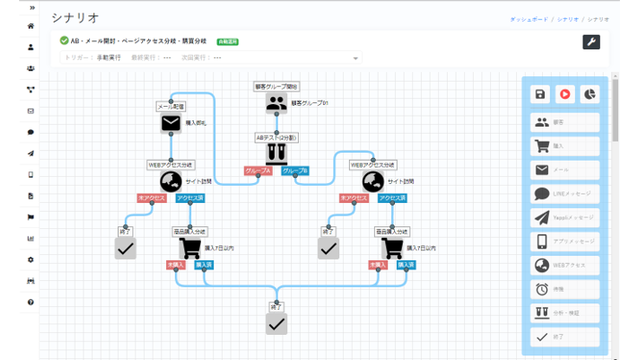Click the 顧客グループ開始 node title label
This screenshot has width=640, height=360.
pos(276,87)
